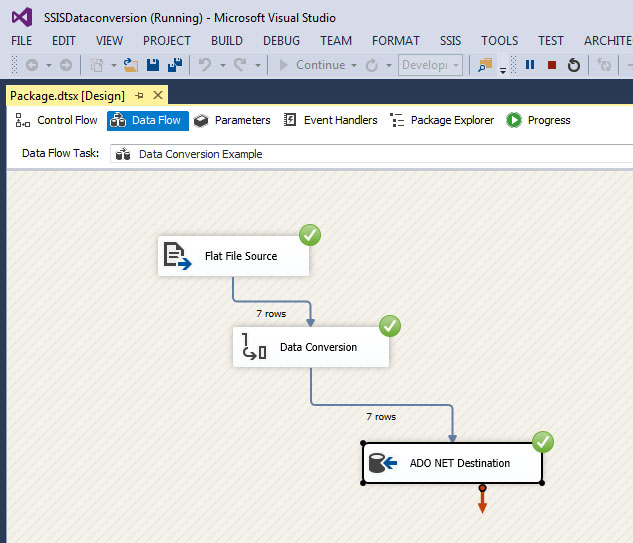This screenshot has height=543, width=633.
Task: Open the TOOLS menu
Action: coord(499,41)
